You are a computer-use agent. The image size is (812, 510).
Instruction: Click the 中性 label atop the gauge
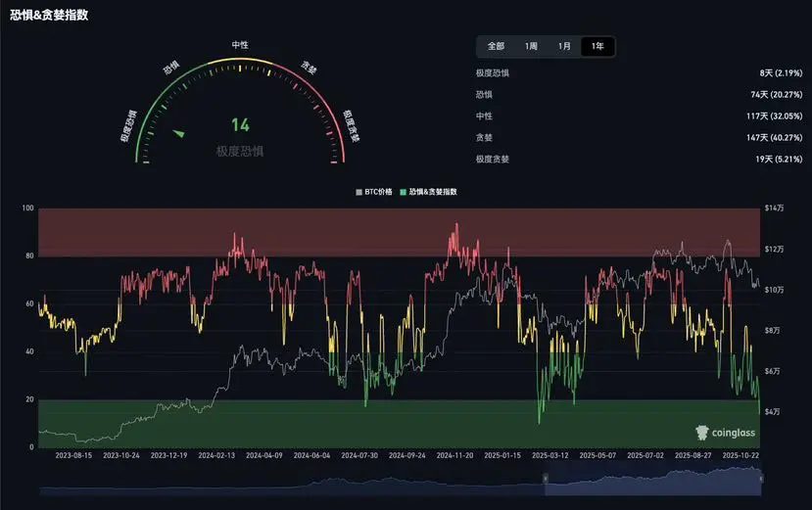click(240, 45)
